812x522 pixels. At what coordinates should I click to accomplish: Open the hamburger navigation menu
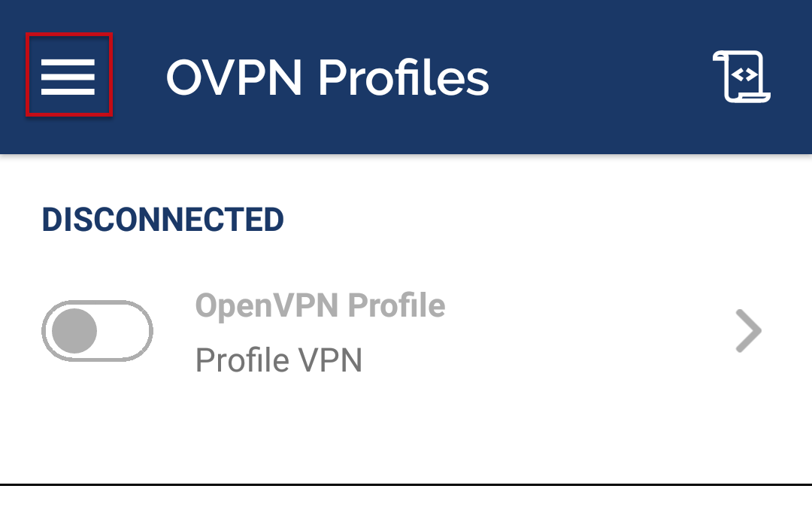(68, 76)
